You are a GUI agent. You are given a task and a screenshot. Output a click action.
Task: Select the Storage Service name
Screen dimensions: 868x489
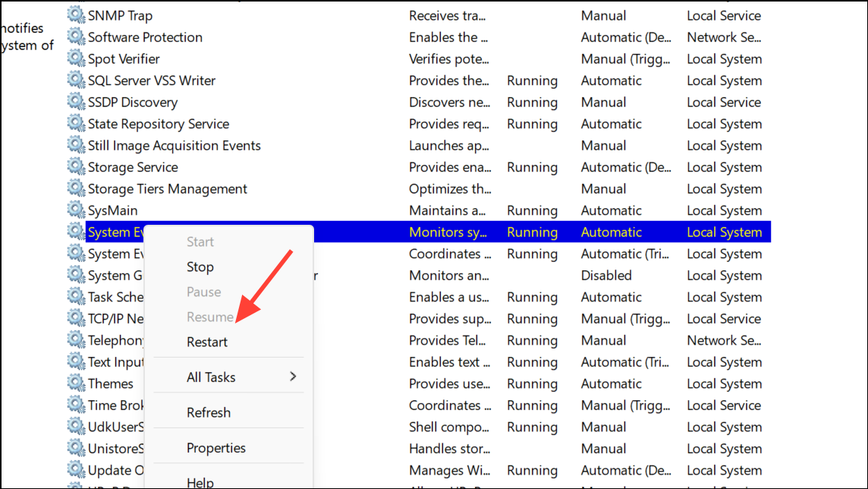pyautogui.click(x=133, y=167)
